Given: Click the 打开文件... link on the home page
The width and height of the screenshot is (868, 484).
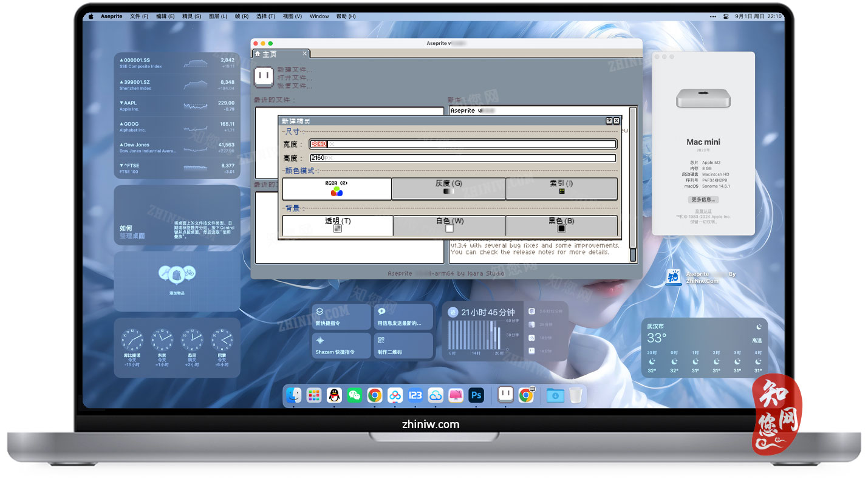Looking at the screenshot, I should [x=295, y=78].
